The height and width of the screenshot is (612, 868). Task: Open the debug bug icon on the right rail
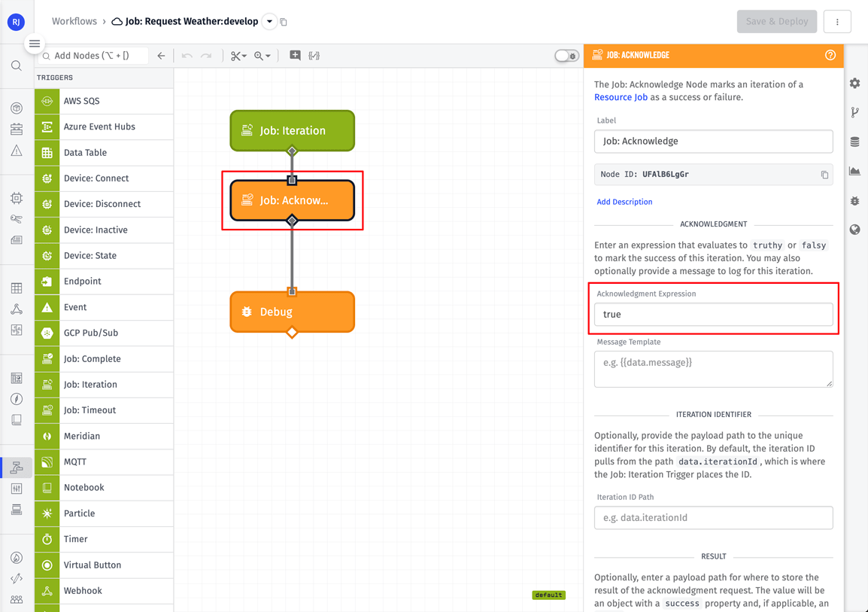[854, 200]
